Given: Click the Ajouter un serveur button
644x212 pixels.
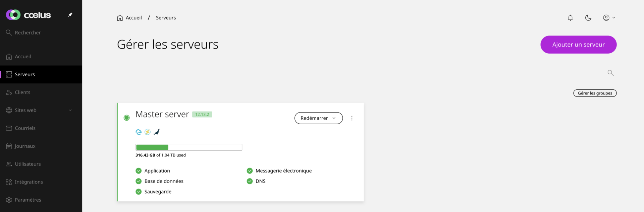Looking at the screenshot, I should (578, 45).
